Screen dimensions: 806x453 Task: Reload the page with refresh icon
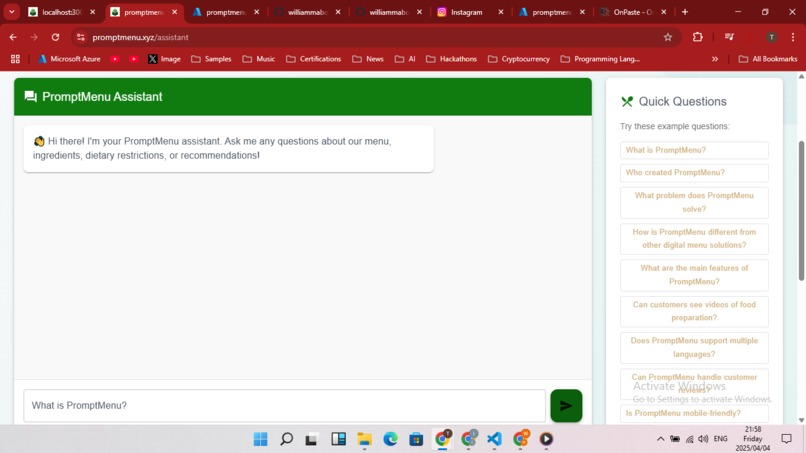click(56, 37)
